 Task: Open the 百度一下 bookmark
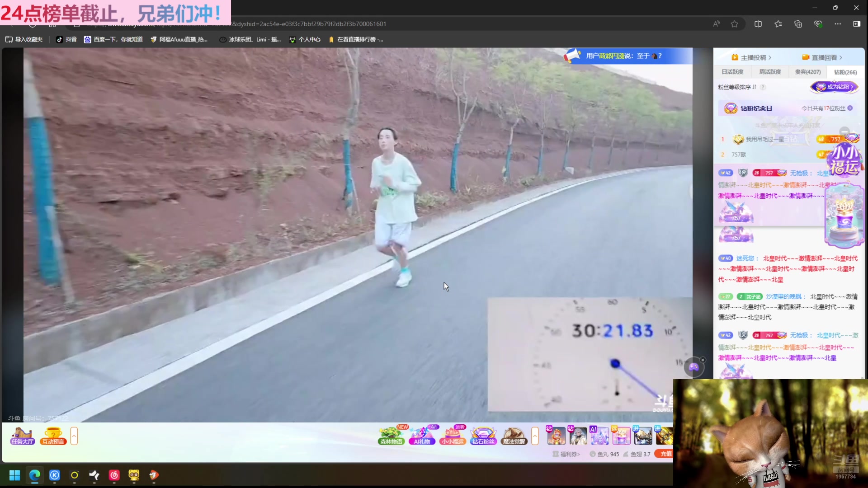click(113, 40)
